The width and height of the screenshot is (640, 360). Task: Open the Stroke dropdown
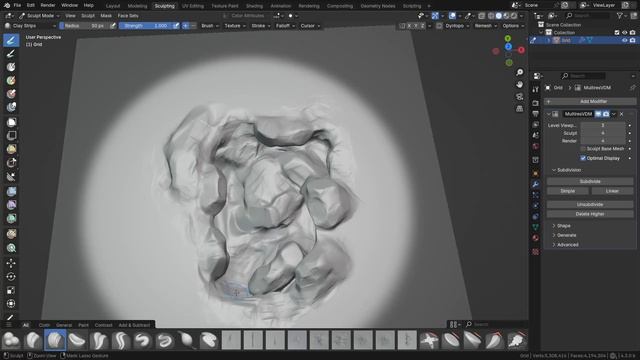[x=260, y=26]
